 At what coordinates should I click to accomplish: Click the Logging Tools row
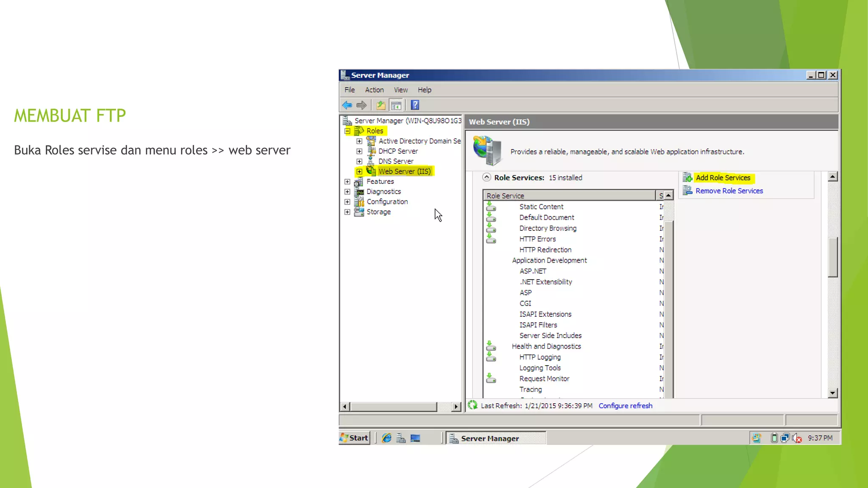coord(574,368)
